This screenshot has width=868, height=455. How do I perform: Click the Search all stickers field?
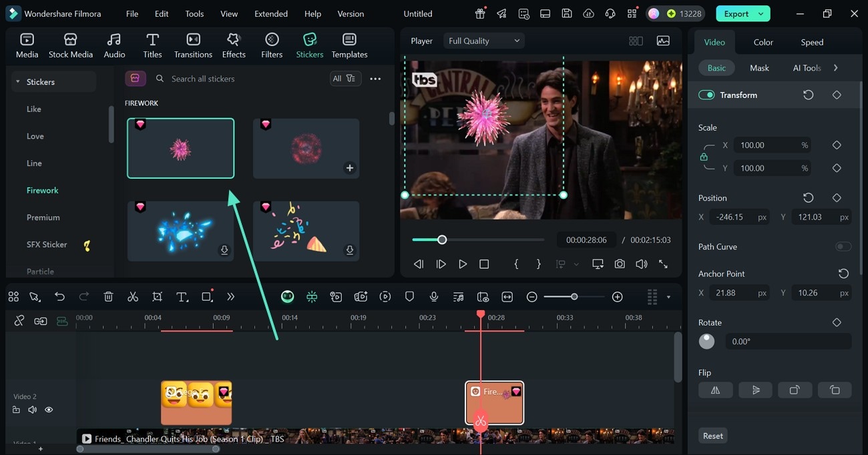(x=240, y=79)
